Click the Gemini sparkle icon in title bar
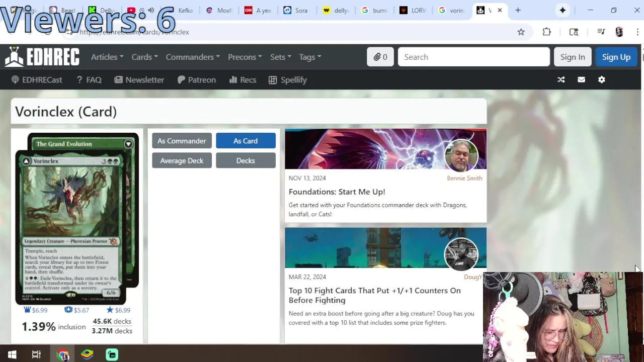This screenshot has height=362, width=644. tap(562, 10)
